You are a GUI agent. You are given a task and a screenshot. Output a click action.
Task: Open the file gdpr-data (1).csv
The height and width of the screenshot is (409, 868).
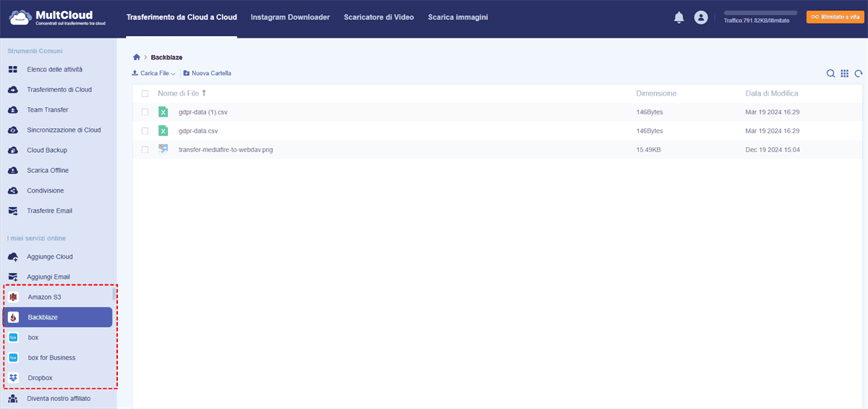tap(203, 112)
